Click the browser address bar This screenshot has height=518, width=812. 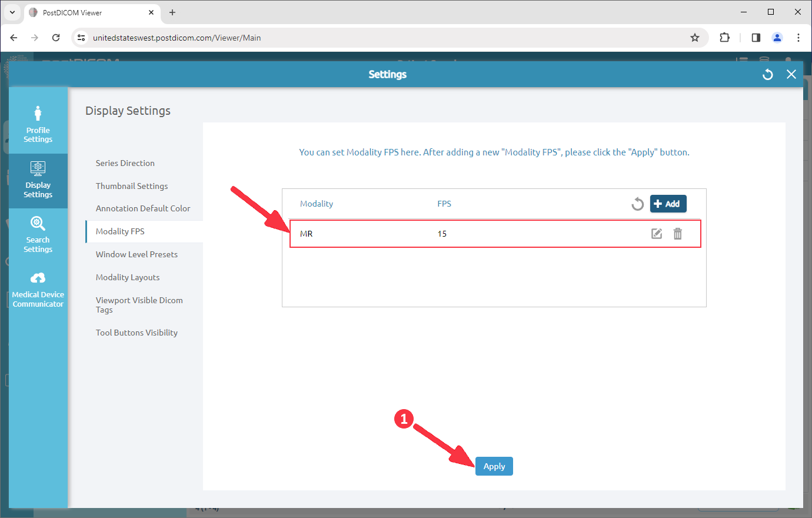coord(382,38)
